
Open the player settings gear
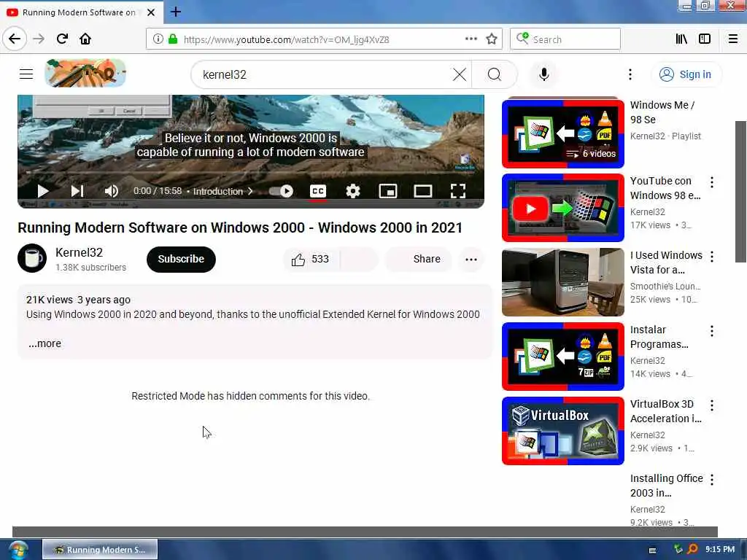352,192
